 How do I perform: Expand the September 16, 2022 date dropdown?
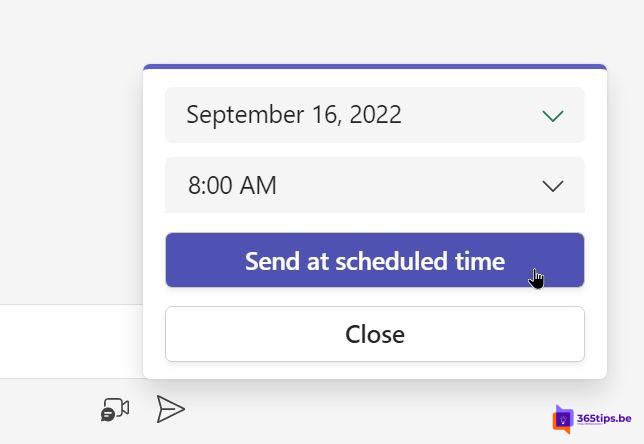pyautogui.click(x=375, y=115)
